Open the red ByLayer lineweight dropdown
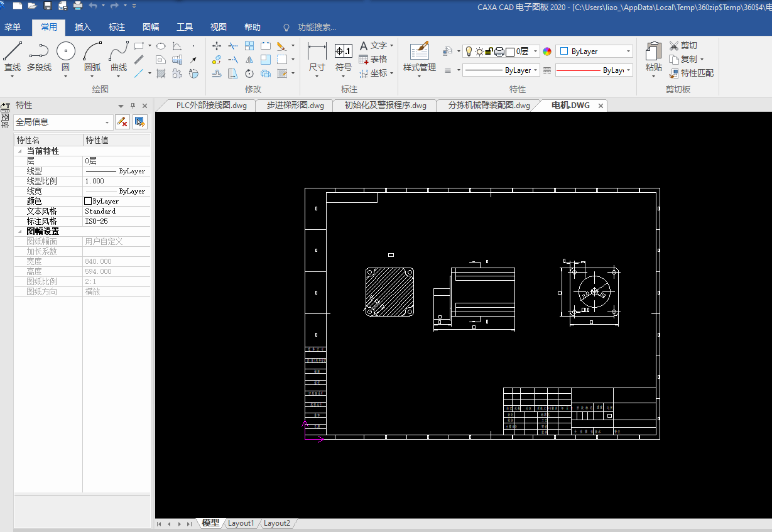Viewport: 772px width, 532px height. tap(594, 70)
